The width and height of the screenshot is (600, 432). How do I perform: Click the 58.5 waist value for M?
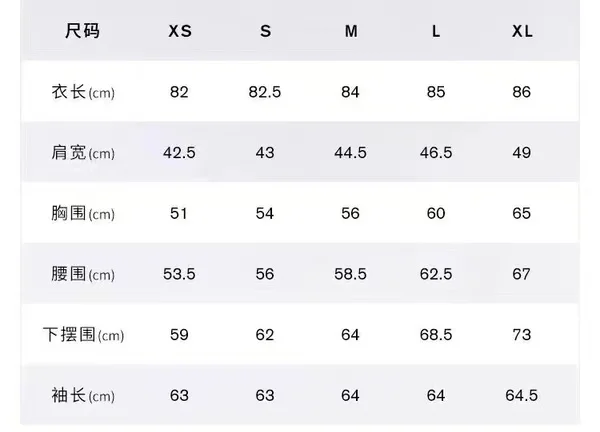(x=351, y=274)
